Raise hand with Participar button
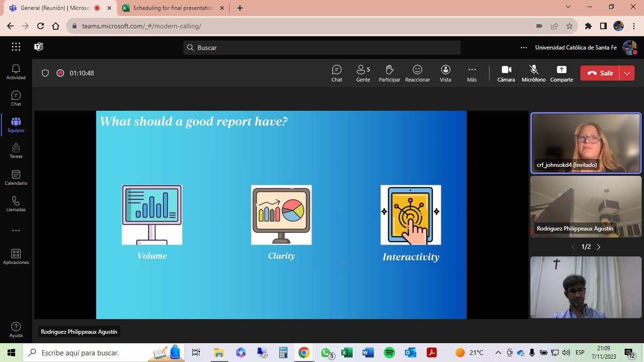644x362 pixels. (389, 73)
